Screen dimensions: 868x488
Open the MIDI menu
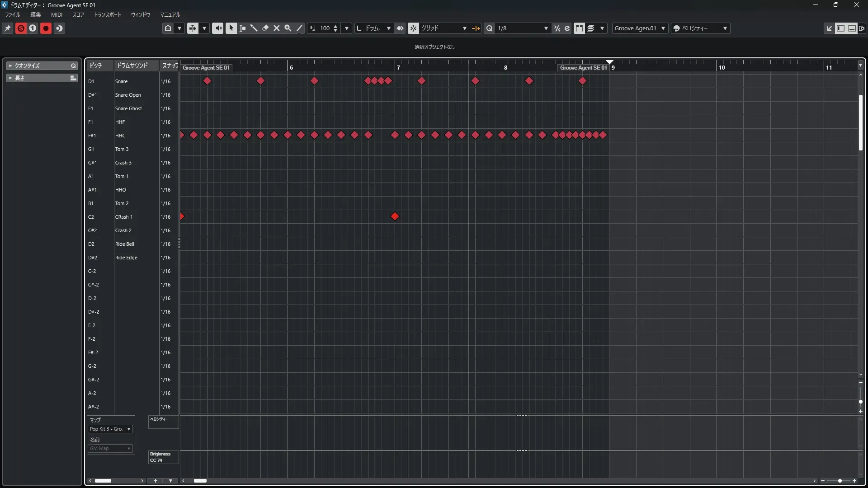pos(57,14)
